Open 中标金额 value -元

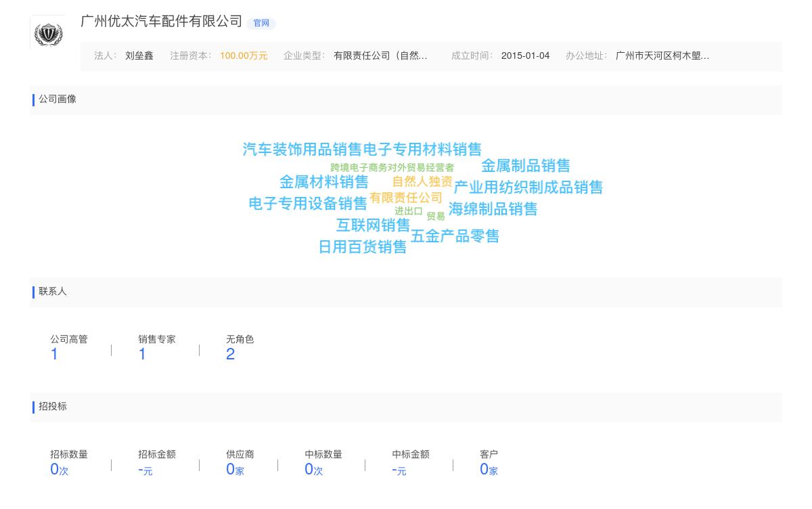coord(399,470)
